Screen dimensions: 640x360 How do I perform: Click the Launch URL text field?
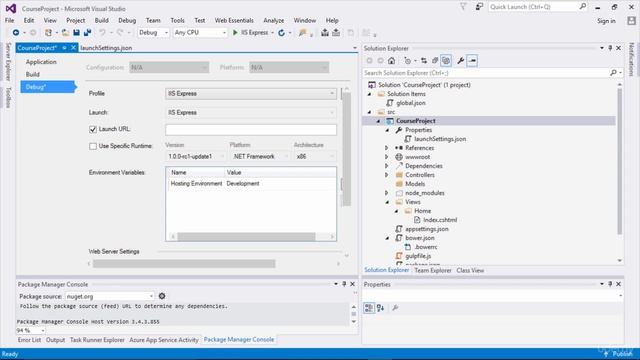point(251,130)
